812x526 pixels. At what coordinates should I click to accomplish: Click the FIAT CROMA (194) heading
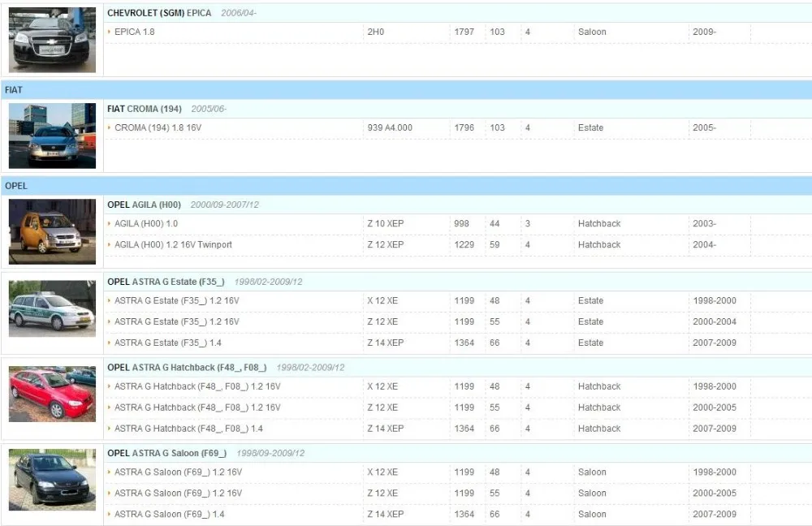pyautogui.click(x=145, y=109)
